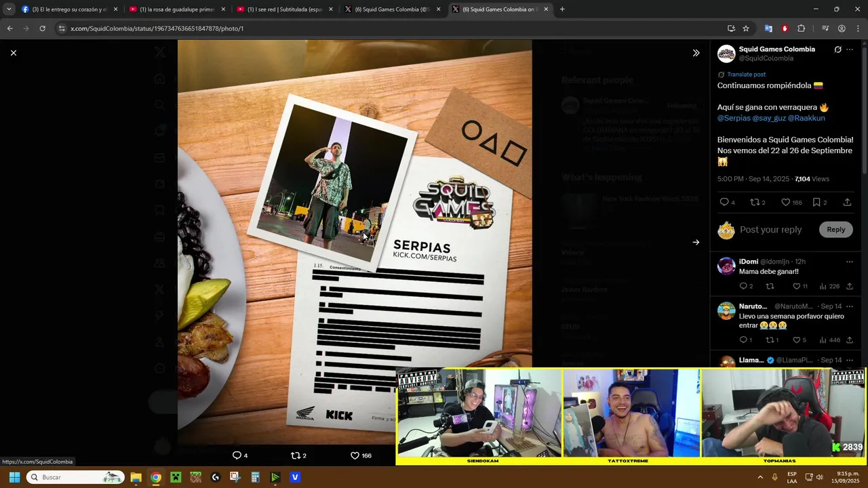Image resolution: width=868 pixels, height=488 pixels.
Task: Repost the tweet via side panel repost icon
Action: tap(755, 202)
